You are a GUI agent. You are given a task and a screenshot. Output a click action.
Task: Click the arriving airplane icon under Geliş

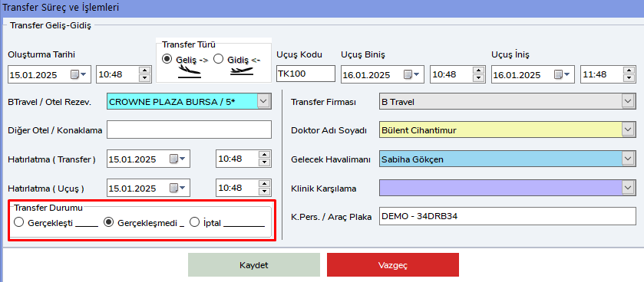point(190,72)
